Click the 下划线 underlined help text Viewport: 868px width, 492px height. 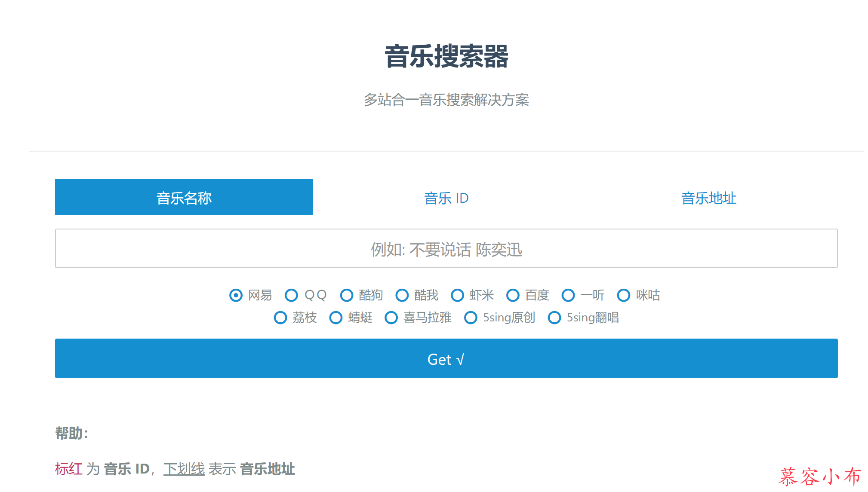pos(184,469)
